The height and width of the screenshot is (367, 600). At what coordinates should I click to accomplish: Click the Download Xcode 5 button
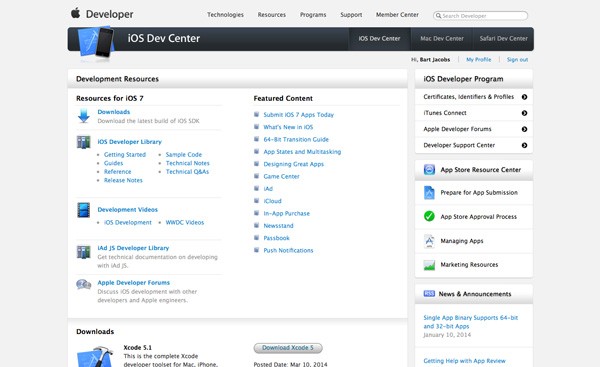click(x=288, y=348)
